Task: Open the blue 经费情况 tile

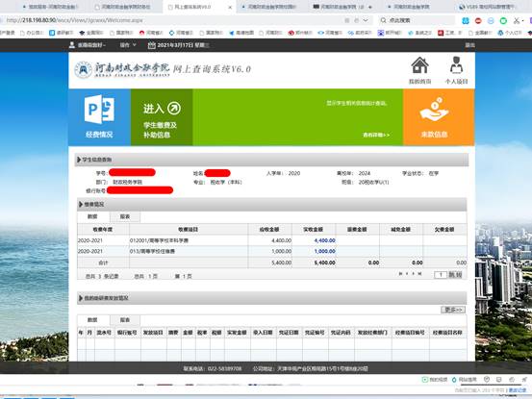Action: pos(99,117)
